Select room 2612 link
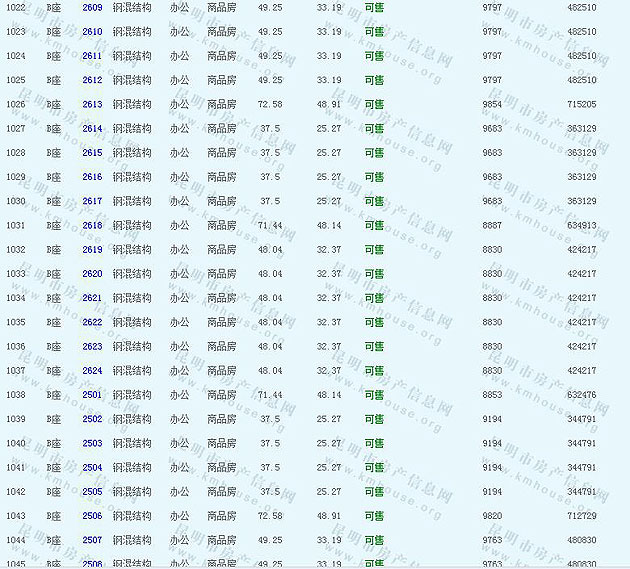630x569 pixels. pos(92,80)
